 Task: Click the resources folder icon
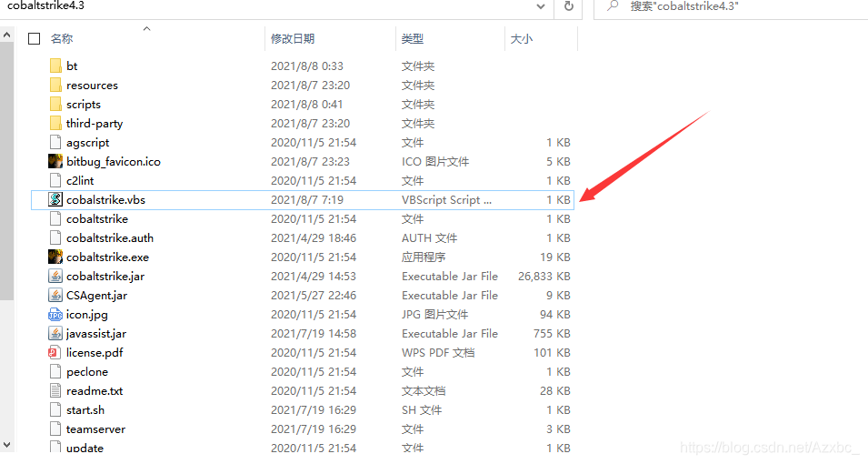pos(55,85)
